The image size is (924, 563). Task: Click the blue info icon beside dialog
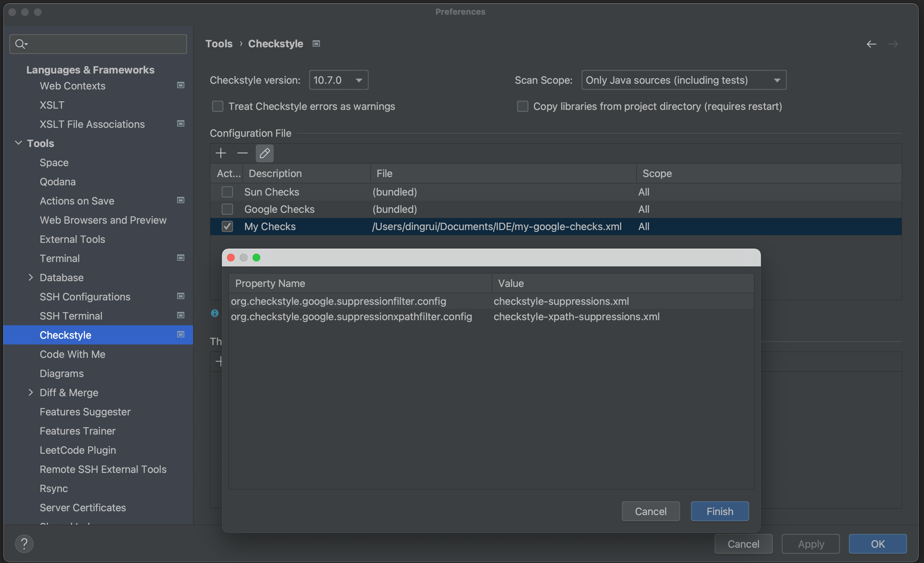(215, 313)
